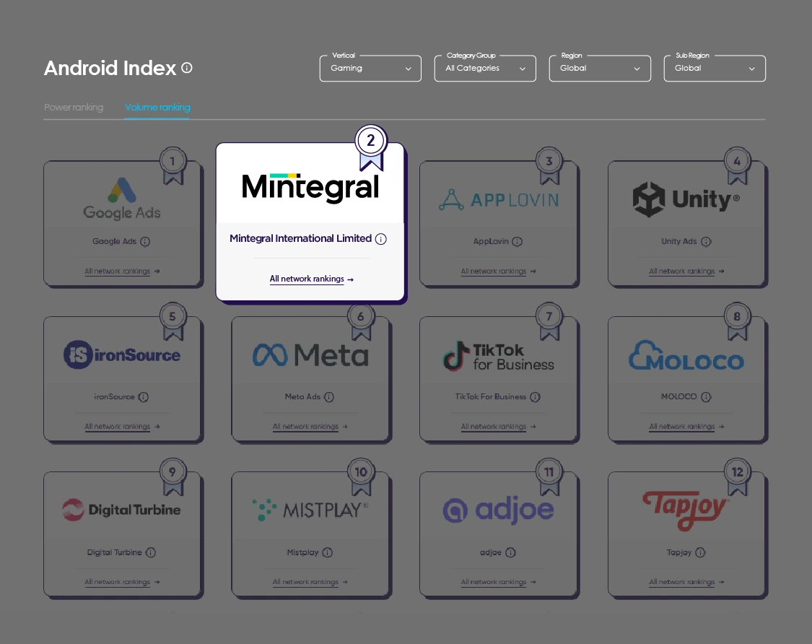View All network rankings for Meta Ads
Viewport: 812px width, 644px height.
[310, 427]
